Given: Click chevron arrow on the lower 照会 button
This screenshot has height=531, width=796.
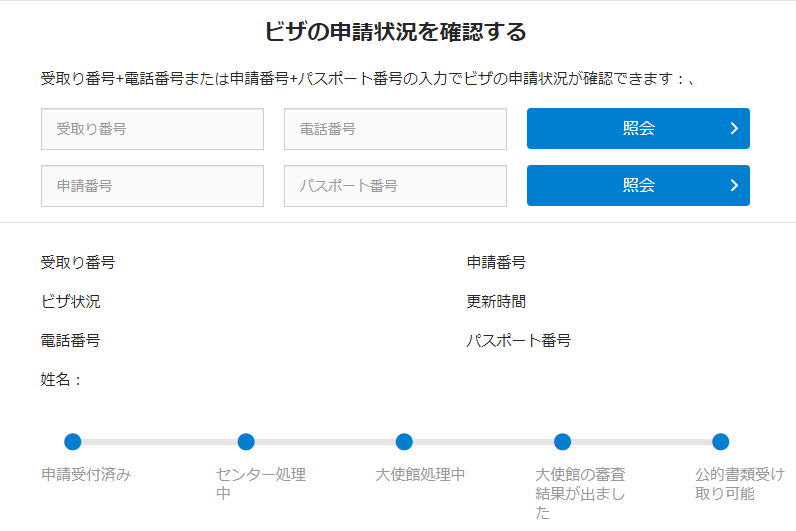Looking at the screenshot, I should [x=734, y=186].
